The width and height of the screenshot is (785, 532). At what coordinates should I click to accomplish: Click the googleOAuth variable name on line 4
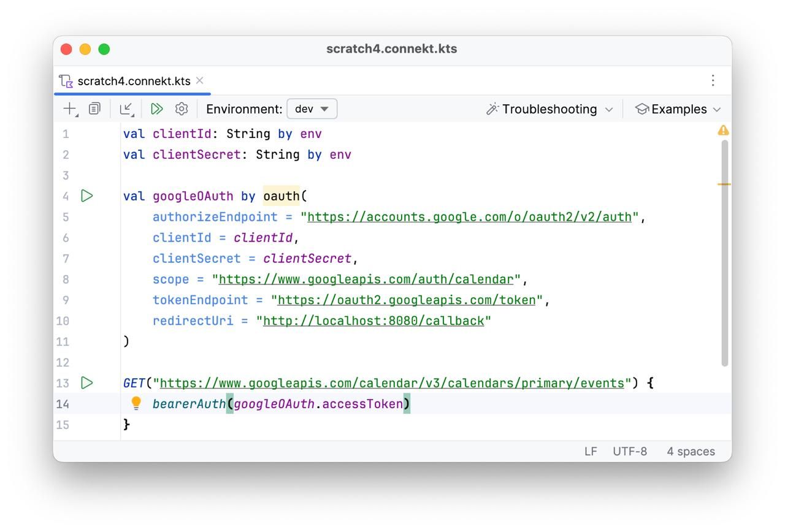pos(193,196)
